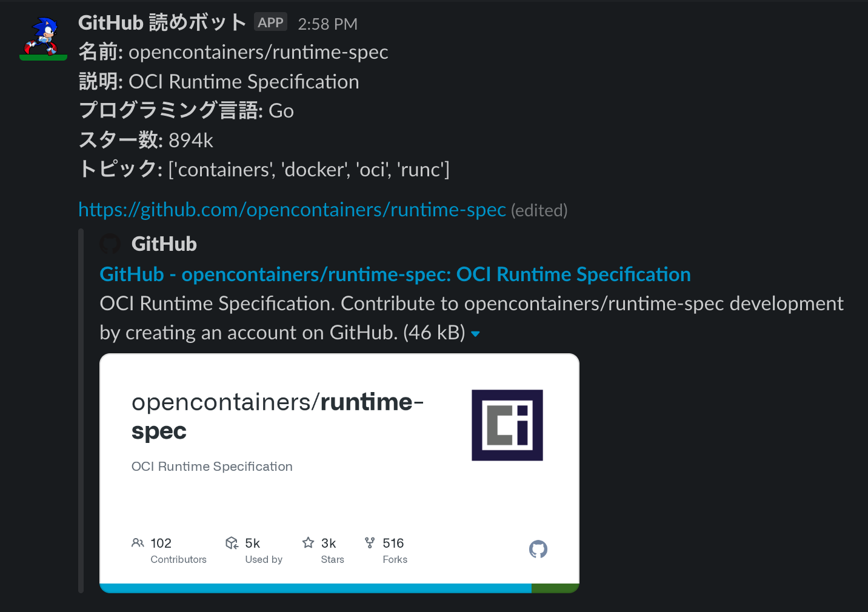Image resolution: width=868 pixels, height=612 pixels.
Task: Click the GitHub octocat icon in the link preview
Action: point(110,244)
